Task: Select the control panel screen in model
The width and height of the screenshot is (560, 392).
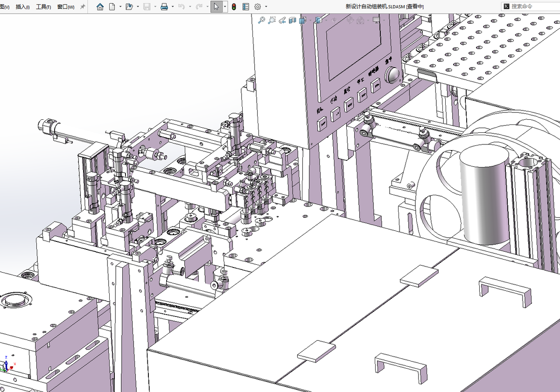Action: pos(353,47)
